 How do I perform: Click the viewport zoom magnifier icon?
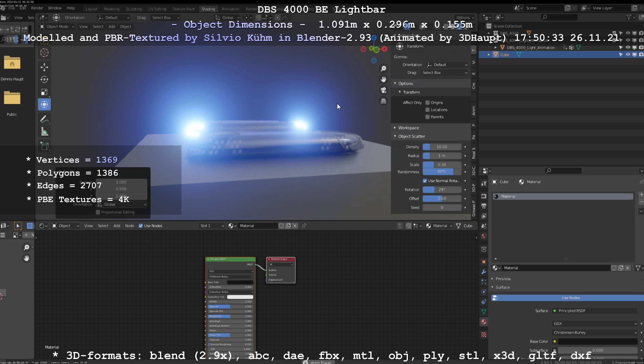coord(383,69)
